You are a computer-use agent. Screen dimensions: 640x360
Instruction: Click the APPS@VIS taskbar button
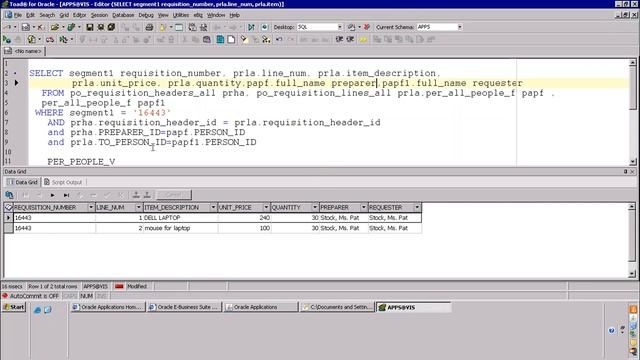coord(413,307)
